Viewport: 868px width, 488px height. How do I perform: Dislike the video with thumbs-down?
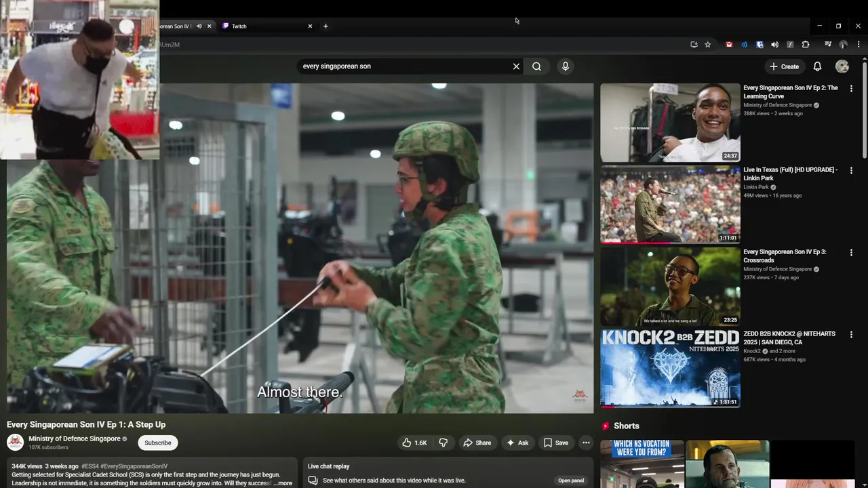pos(443,443)
